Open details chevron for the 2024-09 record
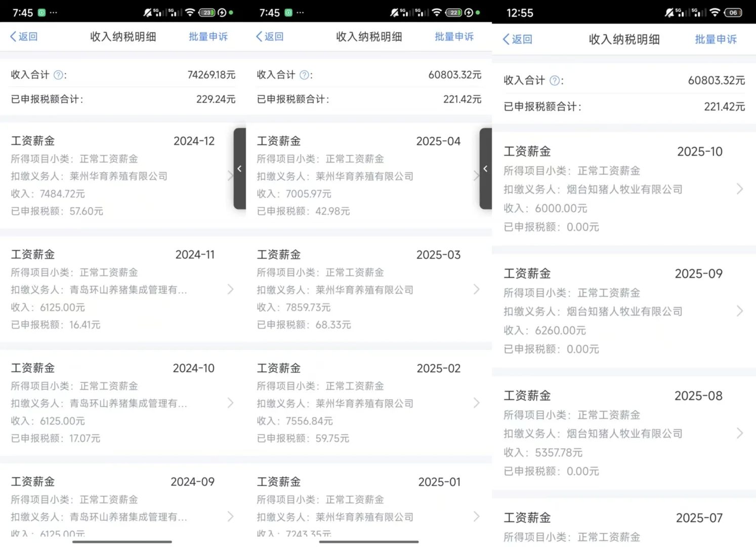The height and width of the screenshot is (547, 756). tap(230, 516)
